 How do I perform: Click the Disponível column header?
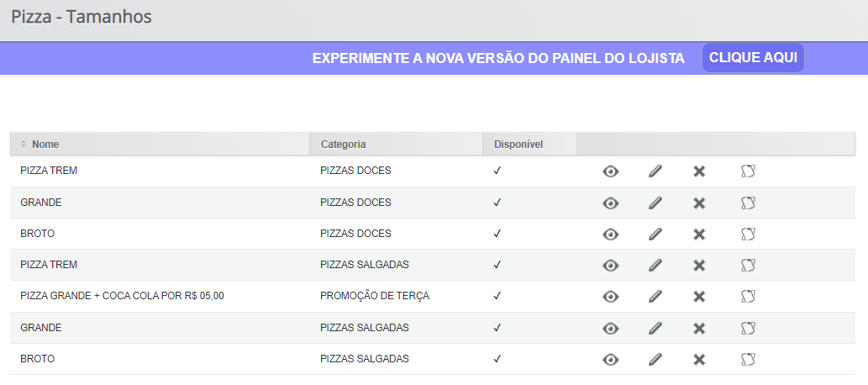point(518,144)
